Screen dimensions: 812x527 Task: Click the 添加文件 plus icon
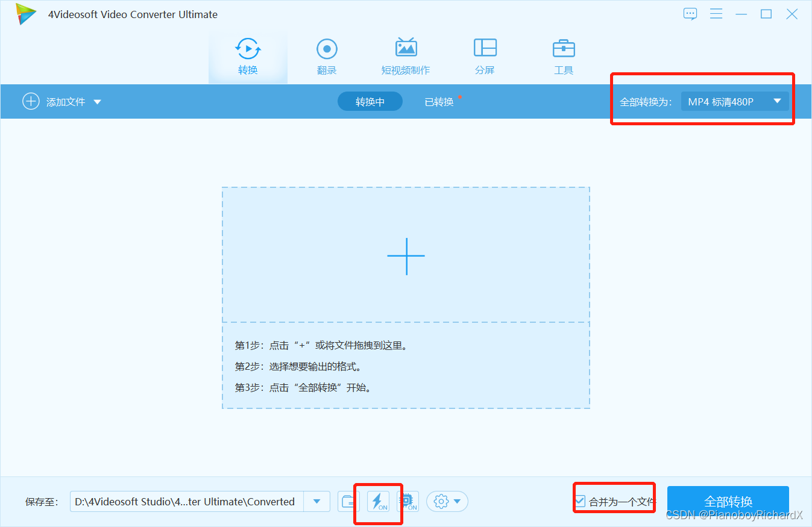point(31,101)
